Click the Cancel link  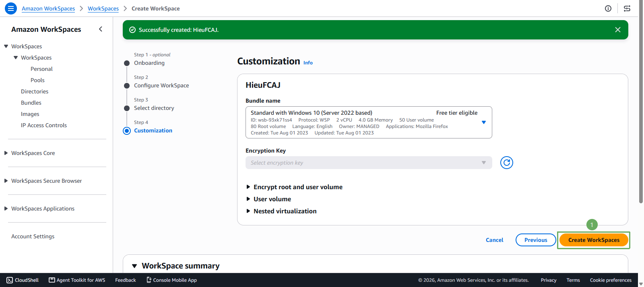(495, 240)
